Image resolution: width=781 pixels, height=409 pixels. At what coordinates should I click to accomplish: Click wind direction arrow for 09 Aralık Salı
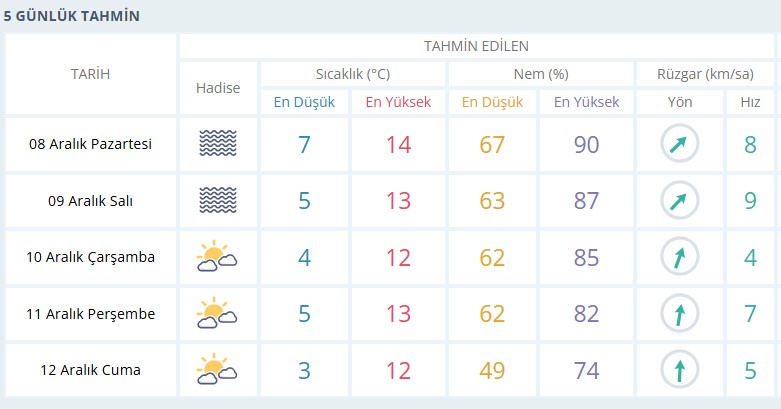coord(679,201)
